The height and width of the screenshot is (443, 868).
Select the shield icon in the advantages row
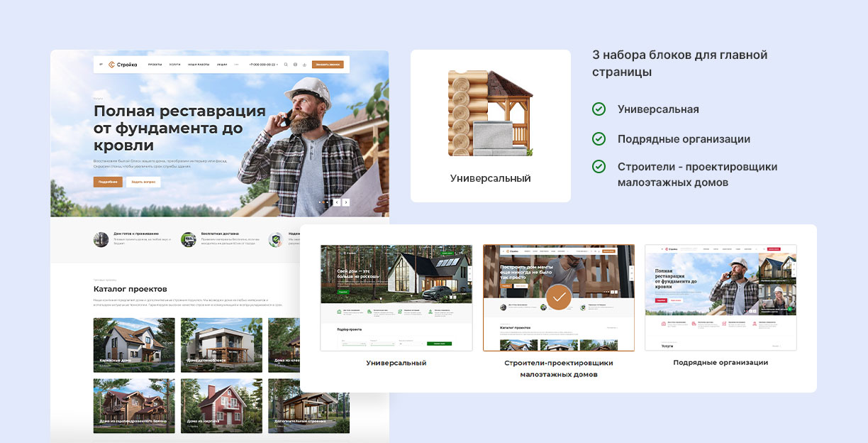[275, 239]
